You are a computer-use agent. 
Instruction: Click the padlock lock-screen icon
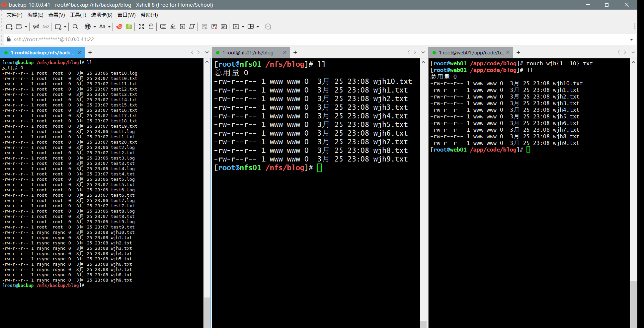click(151, 27)
